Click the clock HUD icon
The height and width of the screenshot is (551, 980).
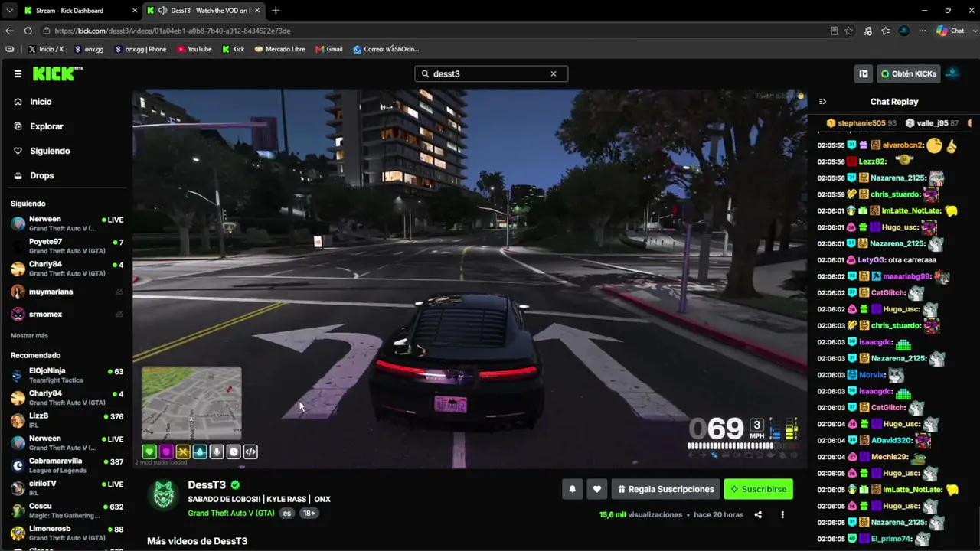click(234, 452)
